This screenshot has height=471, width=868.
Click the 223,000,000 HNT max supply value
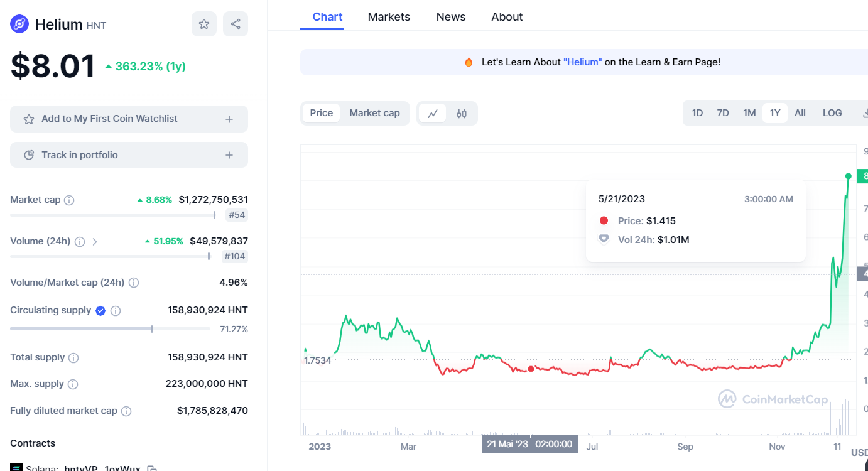pos(207,384)
